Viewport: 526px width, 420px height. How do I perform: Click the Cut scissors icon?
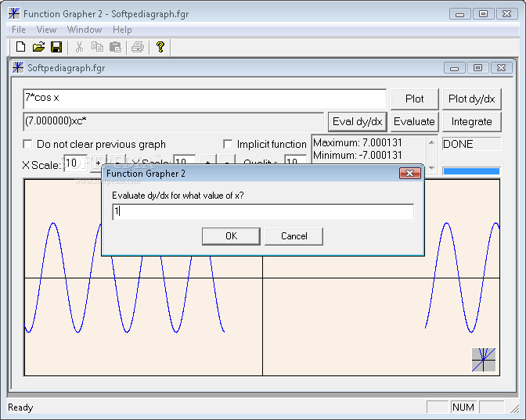pyautogui.click(x=79, y=47)
